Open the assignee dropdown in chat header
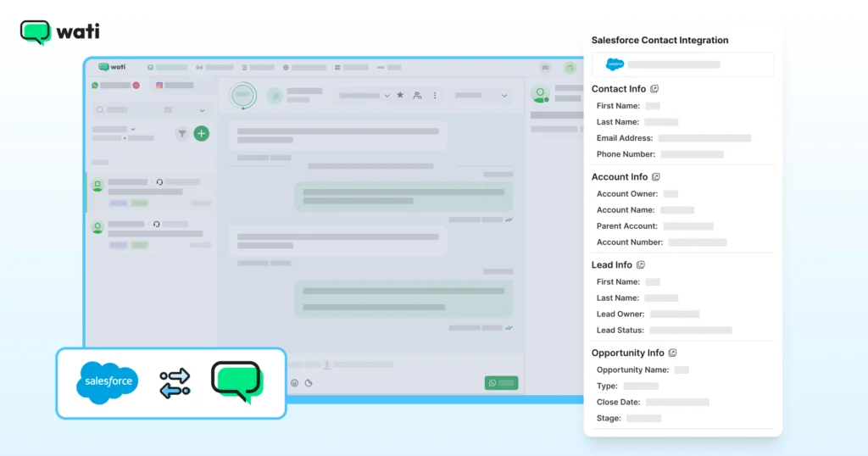 click(x=364, y=96)
